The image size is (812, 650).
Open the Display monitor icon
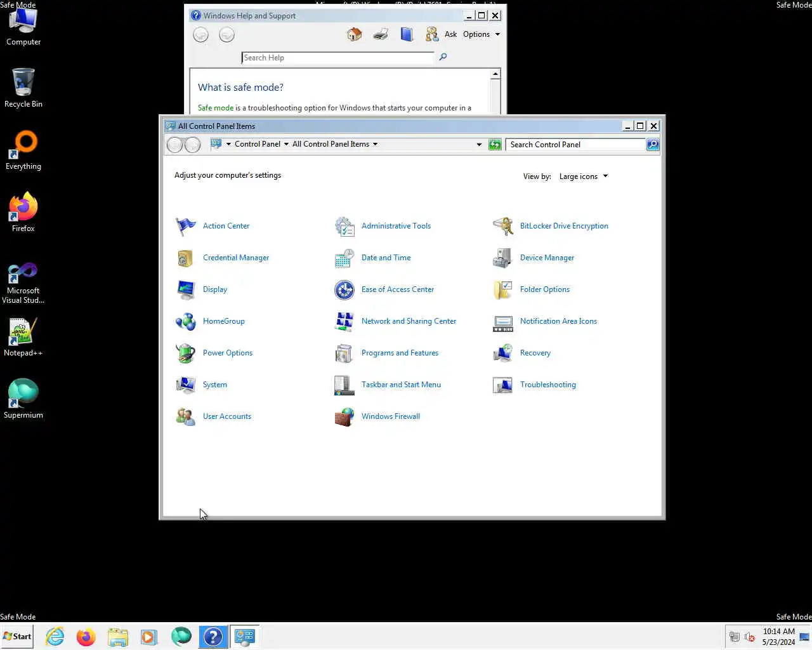pos(186,289)
